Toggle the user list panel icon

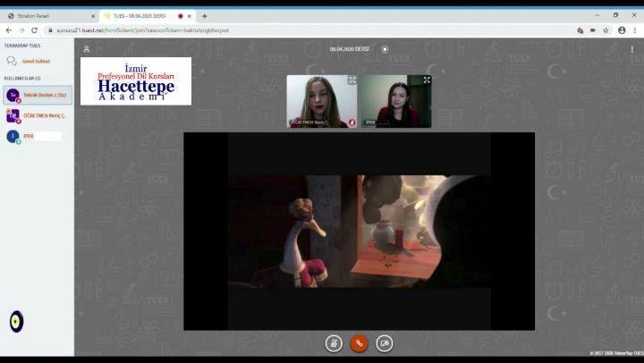[x=86, y=49]
